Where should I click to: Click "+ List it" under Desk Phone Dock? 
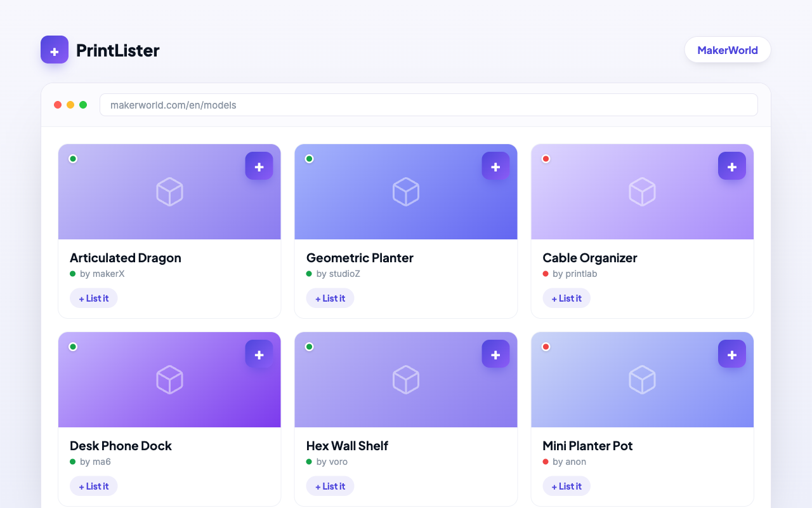click(94, 486)
